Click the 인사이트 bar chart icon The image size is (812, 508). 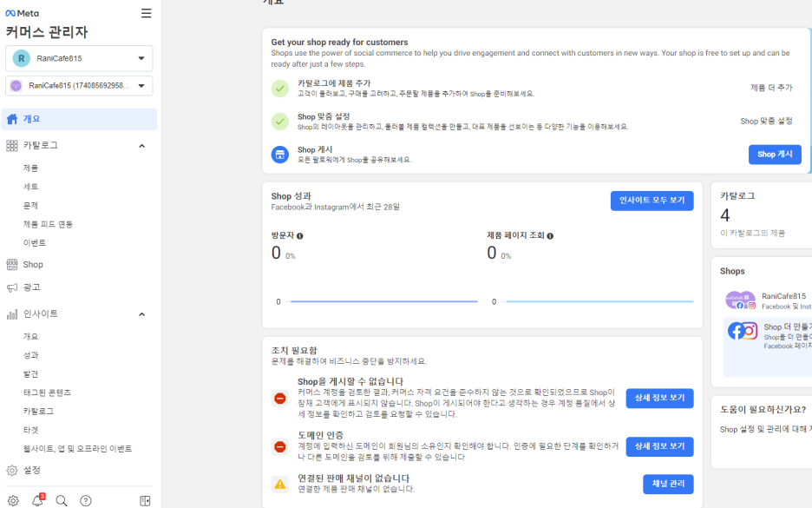12,314
